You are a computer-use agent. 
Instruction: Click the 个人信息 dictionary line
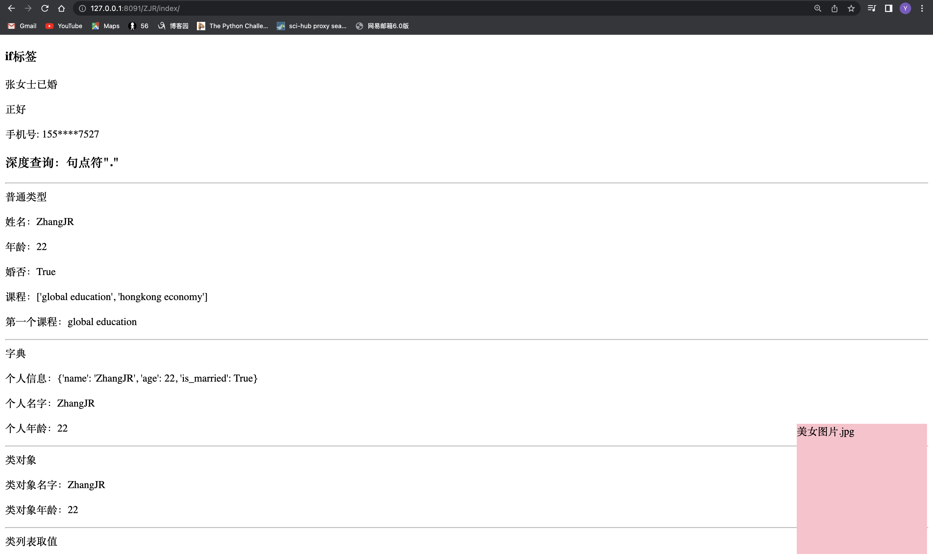pyautogui.click(x=132, y=378)
